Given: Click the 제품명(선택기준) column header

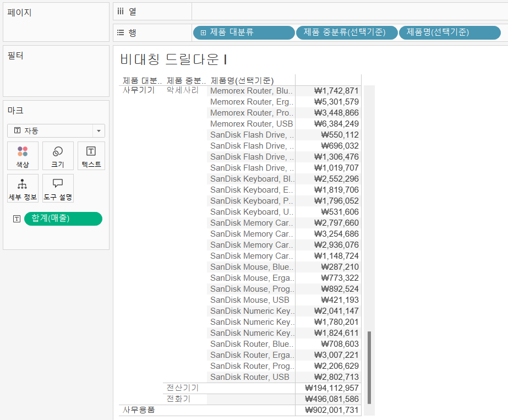Looking at the screenshot, I should pos(242,80).
